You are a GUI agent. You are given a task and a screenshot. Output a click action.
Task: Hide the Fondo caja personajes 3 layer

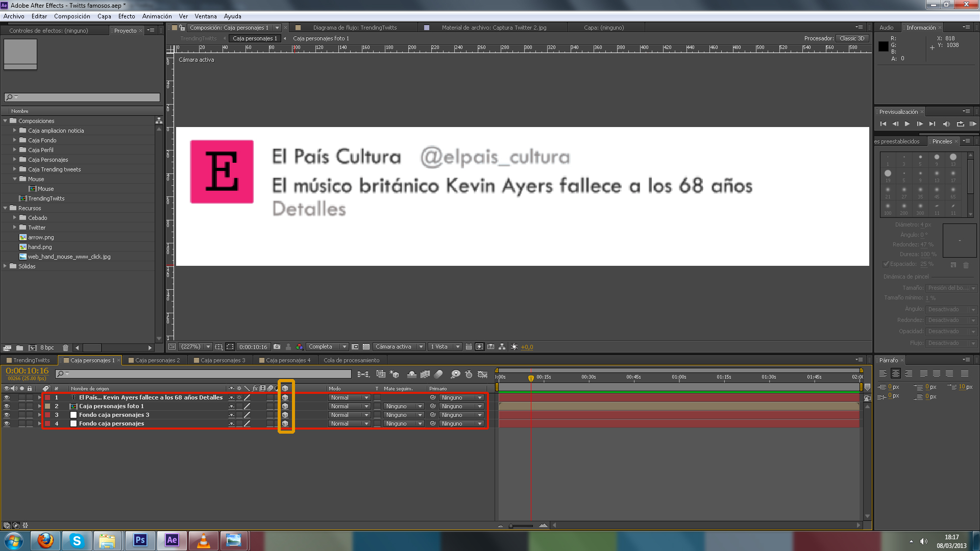tap(7, 415)
